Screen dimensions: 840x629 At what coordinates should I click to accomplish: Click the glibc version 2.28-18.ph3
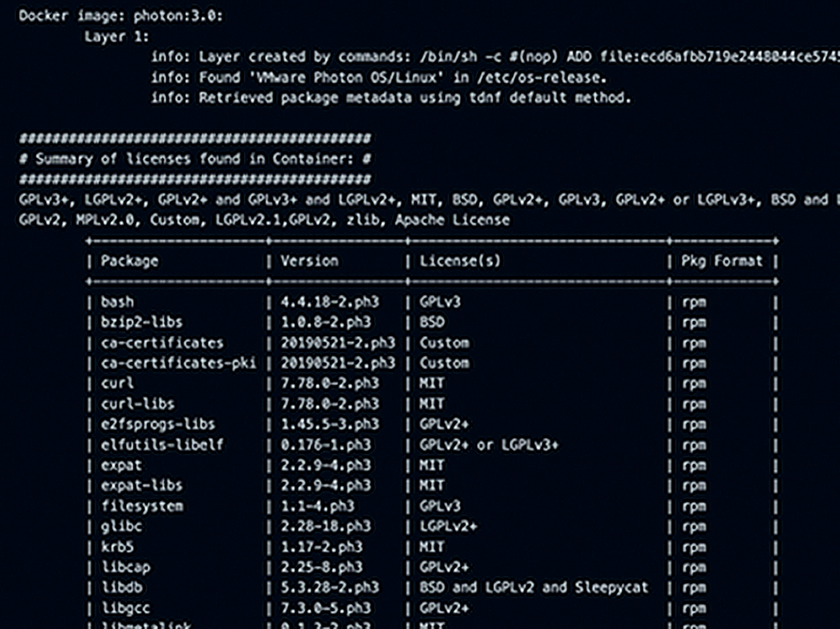pos(325,527)
